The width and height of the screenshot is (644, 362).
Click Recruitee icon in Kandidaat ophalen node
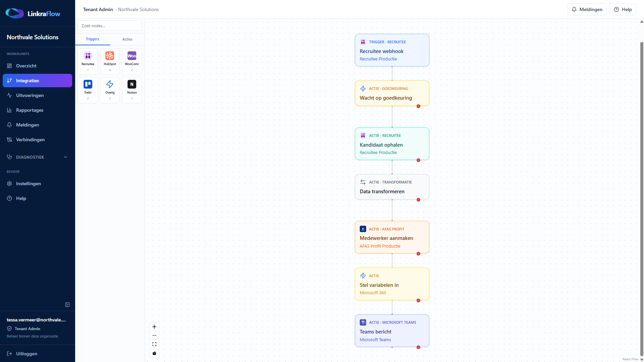pos(363,136)
